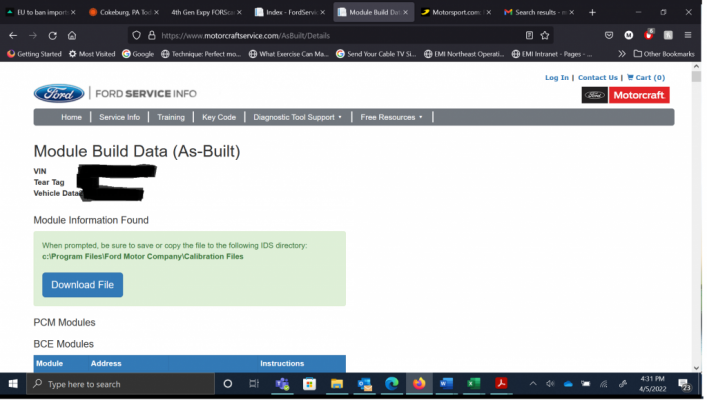Open the Technique: Perfect mo... bookmark

201,54
